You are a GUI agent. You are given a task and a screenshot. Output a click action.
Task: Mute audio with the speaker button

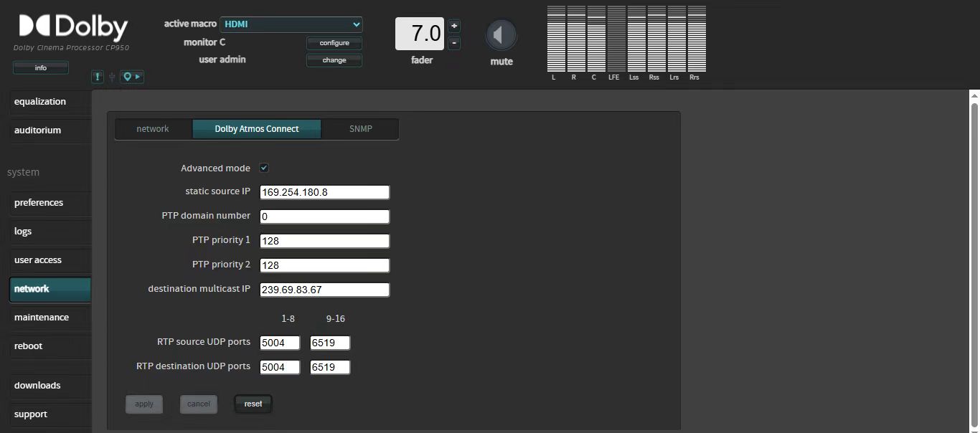[x=501, y=35]
